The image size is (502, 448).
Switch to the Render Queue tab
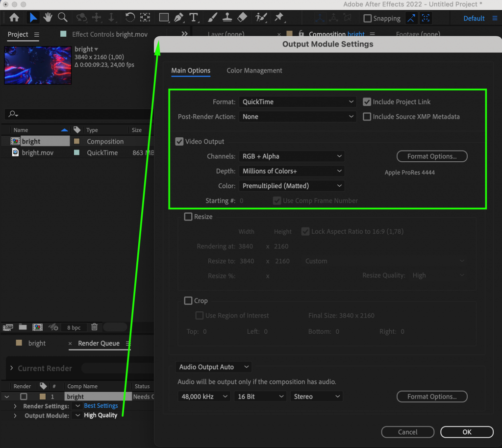[100, 343]
